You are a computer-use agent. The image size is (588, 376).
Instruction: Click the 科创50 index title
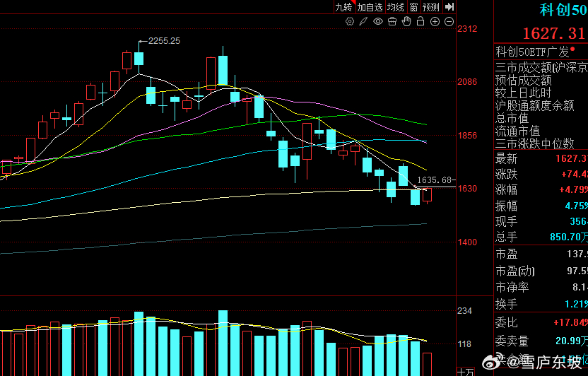pos(563,10)
